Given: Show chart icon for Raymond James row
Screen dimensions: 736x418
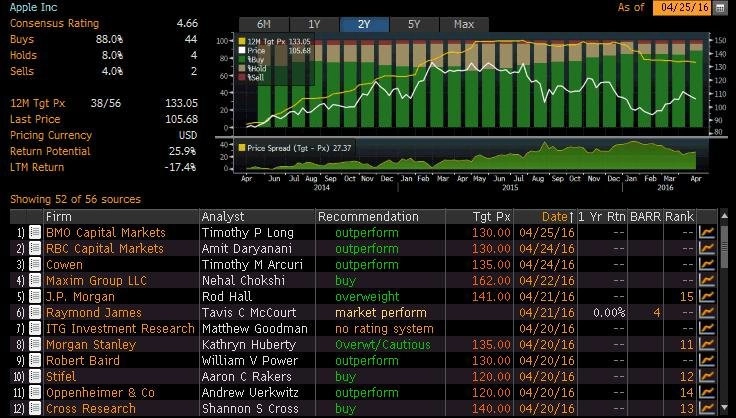Looking at the screenshot, I should click(x=706, y=312).
